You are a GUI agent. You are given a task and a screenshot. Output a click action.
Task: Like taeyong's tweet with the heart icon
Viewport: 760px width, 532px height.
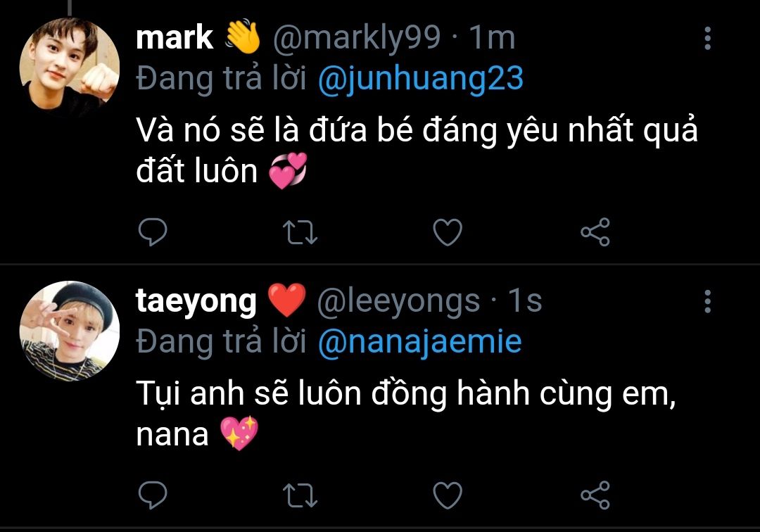pyautogui.click(x=448, y=495)
